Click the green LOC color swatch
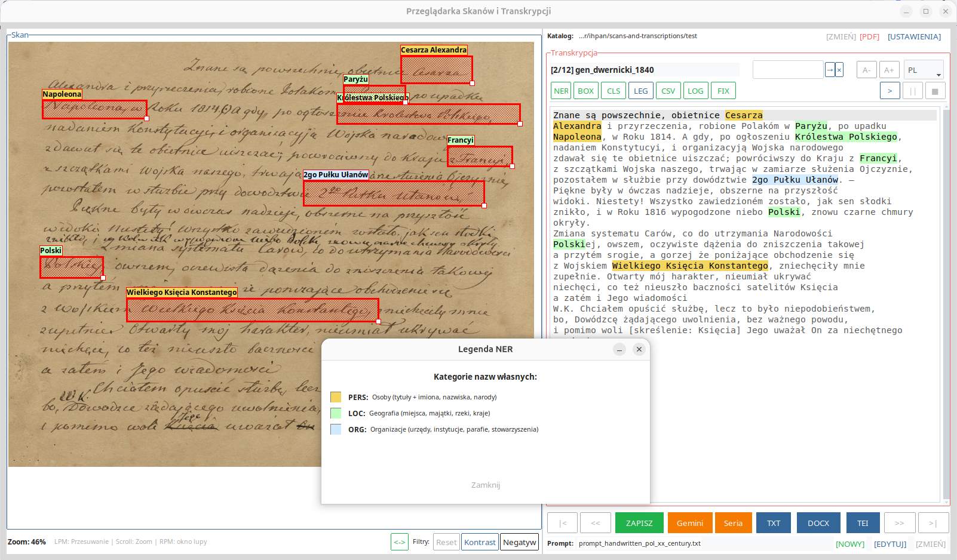 [336, 413]
